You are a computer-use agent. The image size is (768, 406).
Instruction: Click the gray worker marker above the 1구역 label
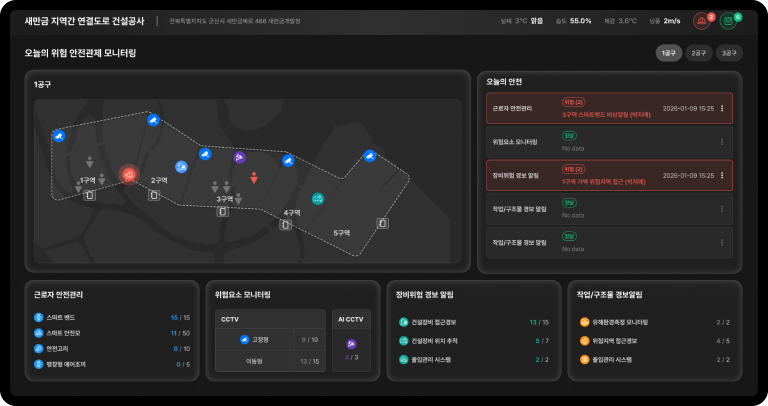pyautogui.click(x=90, y=162)
